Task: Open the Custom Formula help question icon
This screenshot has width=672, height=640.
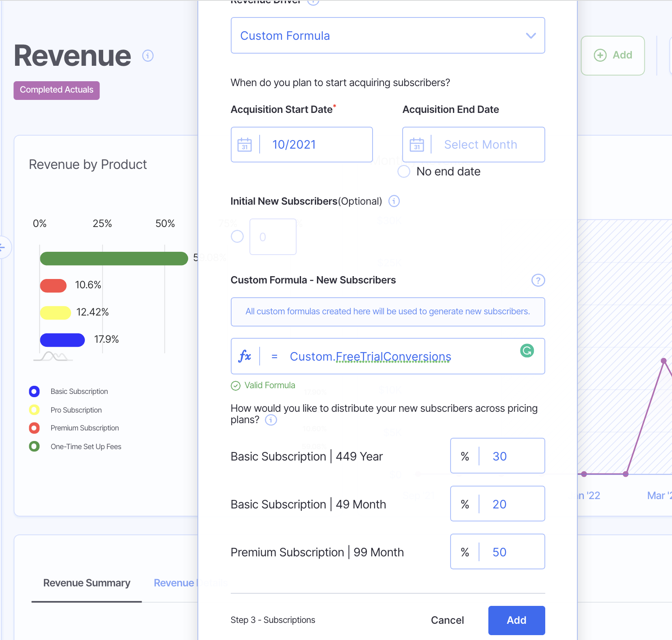Action: (x=538, y=280)
